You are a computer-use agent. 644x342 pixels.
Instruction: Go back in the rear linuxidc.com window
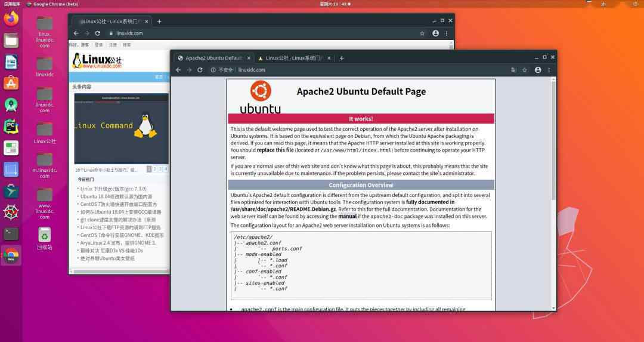(76, 33)
